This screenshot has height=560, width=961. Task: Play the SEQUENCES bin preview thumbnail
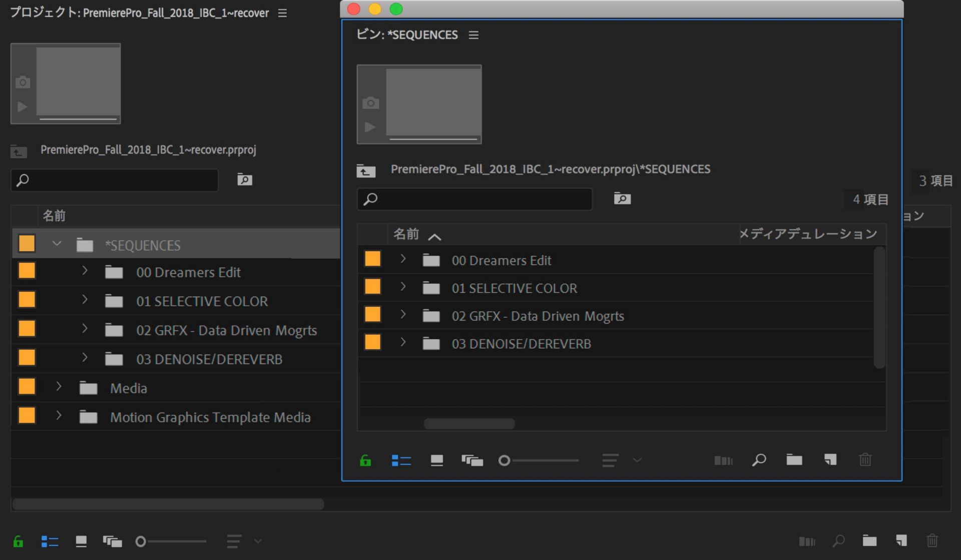pyautogui.click(x=370, y=127)
